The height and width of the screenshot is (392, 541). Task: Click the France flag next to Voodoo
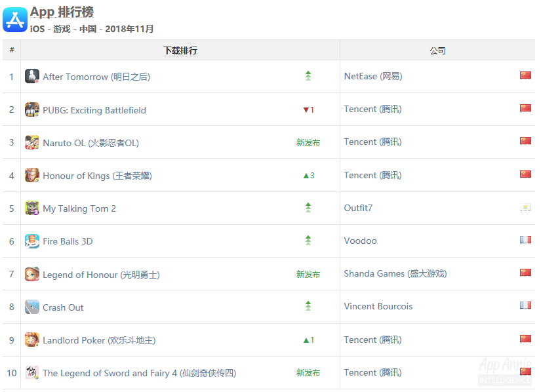(x=525, y=240)
